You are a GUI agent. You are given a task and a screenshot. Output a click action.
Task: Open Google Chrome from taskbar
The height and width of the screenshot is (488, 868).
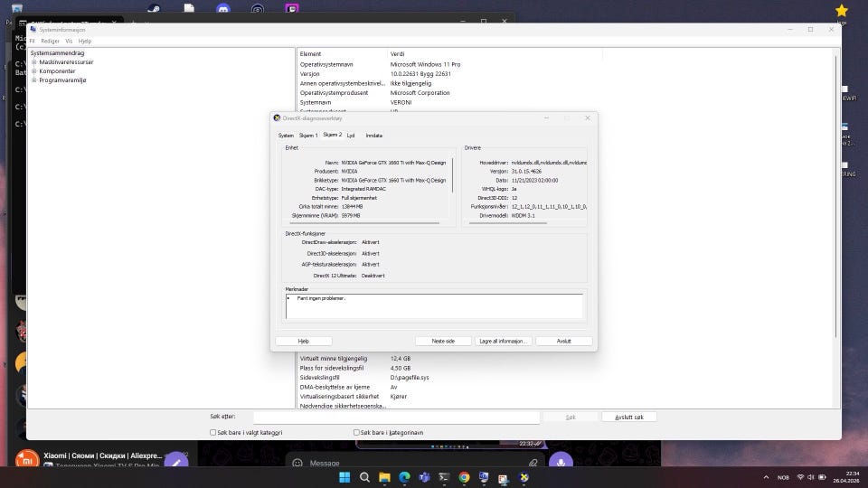coord(464,477)
